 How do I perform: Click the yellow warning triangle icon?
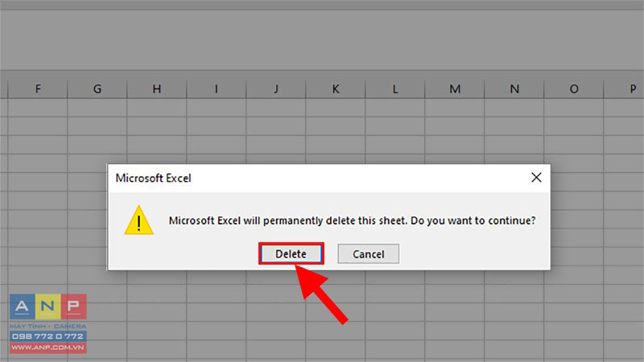[138, 220]
